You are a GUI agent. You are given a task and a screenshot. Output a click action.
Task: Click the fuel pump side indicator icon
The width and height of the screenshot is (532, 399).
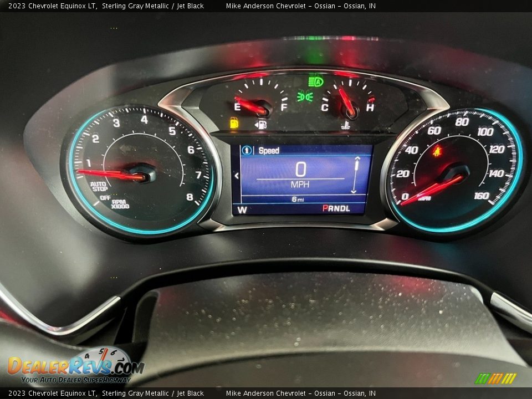(x=260, y=124)
